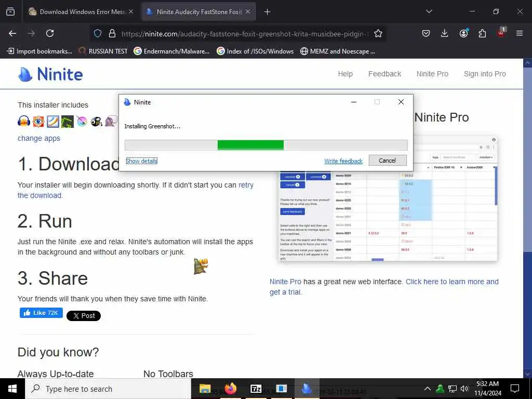Screen dimensions: 532x399
Task: Open Help in Ninite site navigation
Action: point(345,74)
